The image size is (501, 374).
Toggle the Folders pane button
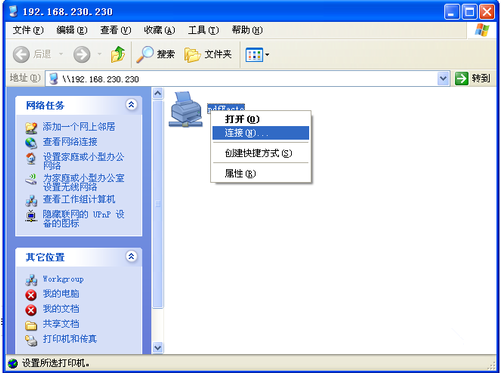pos(208,54)
